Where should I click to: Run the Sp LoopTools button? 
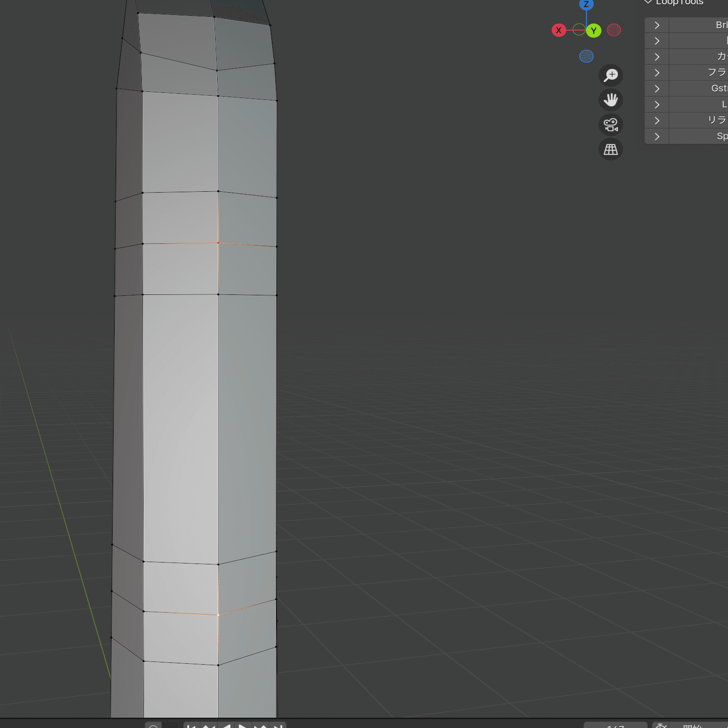point(699,136)
